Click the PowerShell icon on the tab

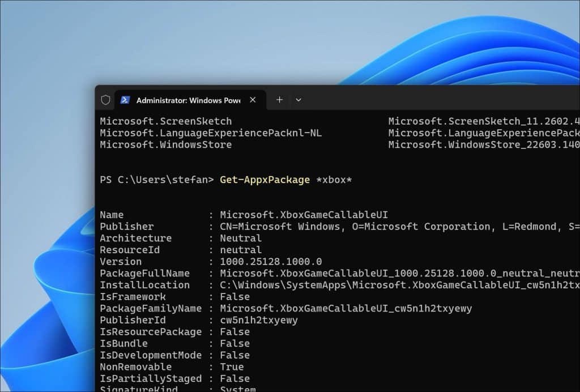click(x=125, y=100)
